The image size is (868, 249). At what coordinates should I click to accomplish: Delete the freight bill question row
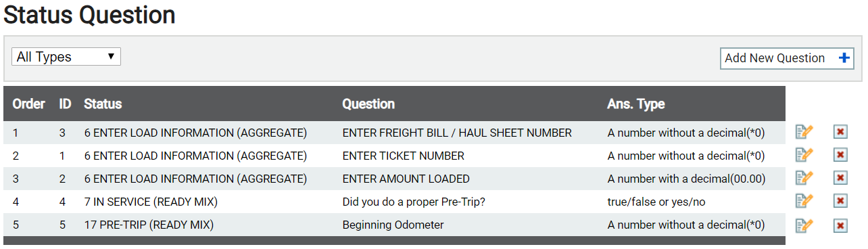(x=840, y=132)
